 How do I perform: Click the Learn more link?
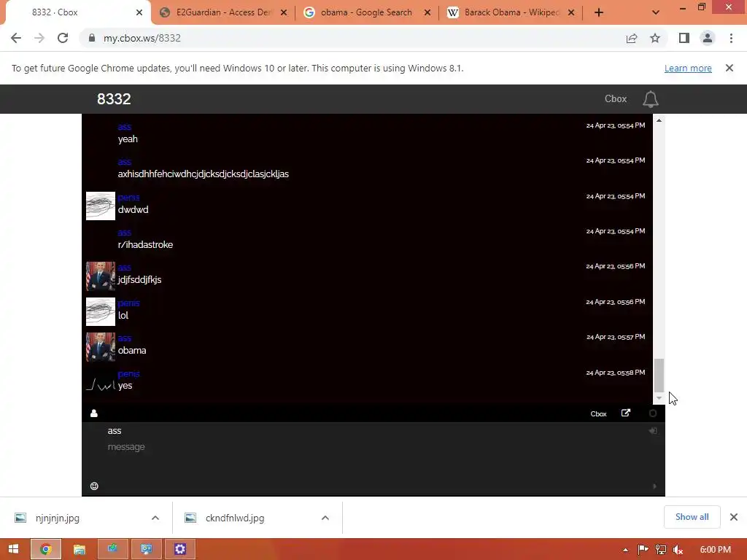(x=688, y=68)
